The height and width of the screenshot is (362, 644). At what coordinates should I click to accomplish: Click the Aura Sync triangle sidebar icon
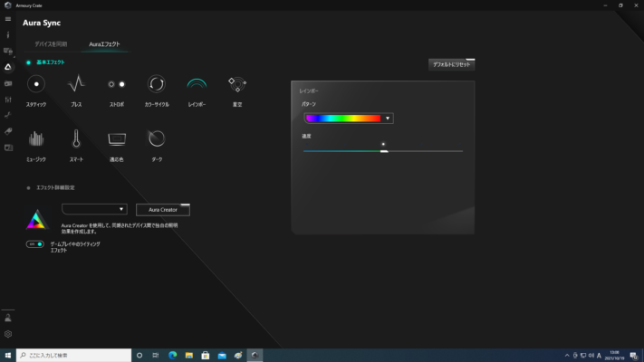8,67
